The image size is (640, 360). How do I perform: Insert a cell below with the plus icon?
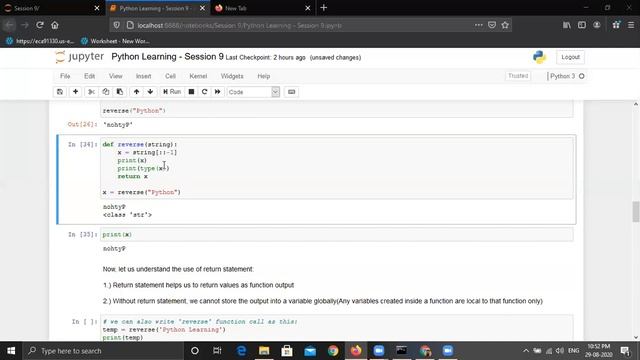(76, 92)
